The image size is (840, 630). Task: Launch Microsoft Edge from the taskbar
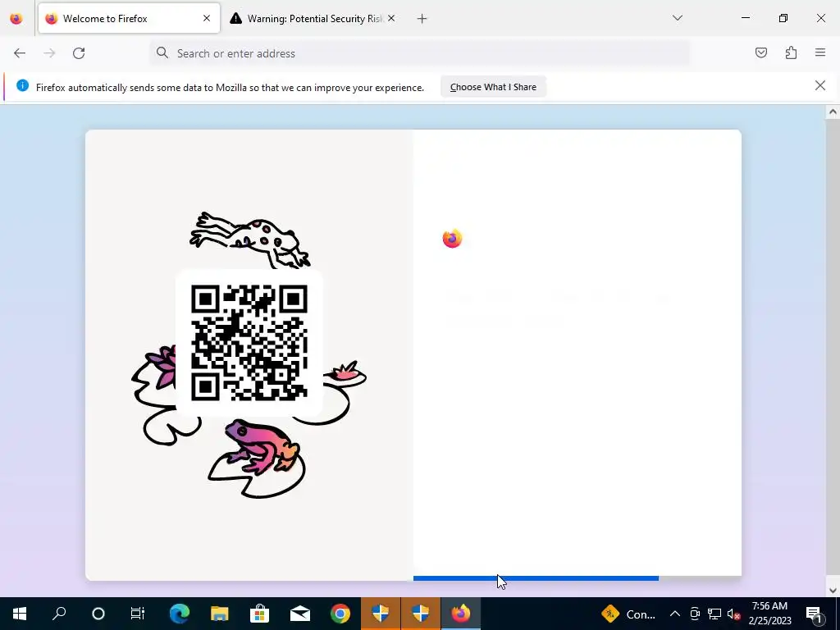pyautogui.click(x=180, y=614)
